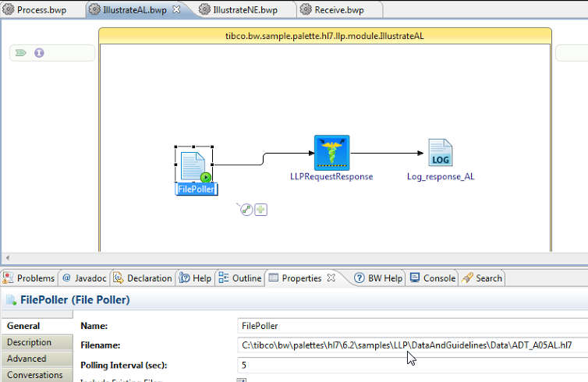
Task: Click the green plus add activity icon
Action: 261,209
